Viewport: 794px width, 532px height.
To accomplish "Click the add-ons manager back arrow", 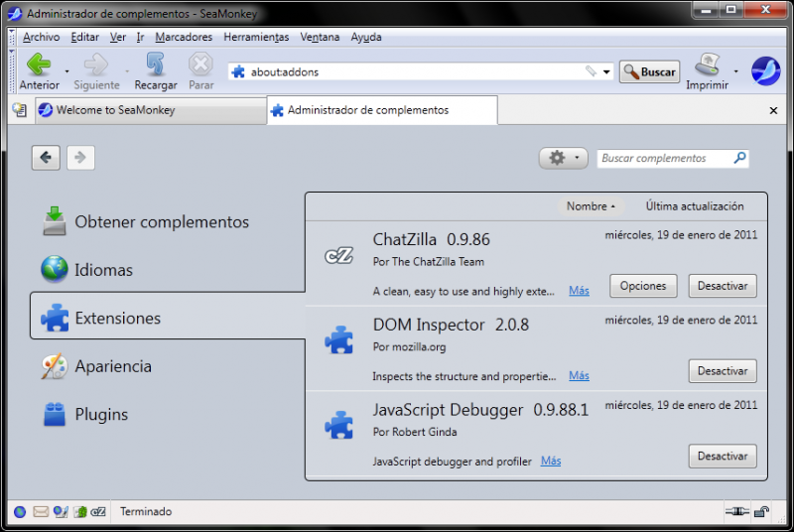I will point(46,158).
